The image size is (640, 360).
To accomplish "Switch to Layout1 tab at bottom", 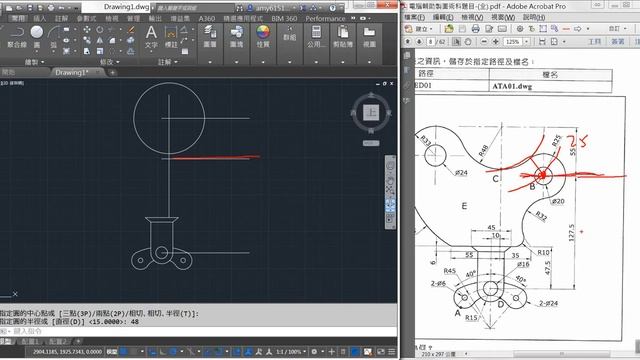I will (30, 341).
